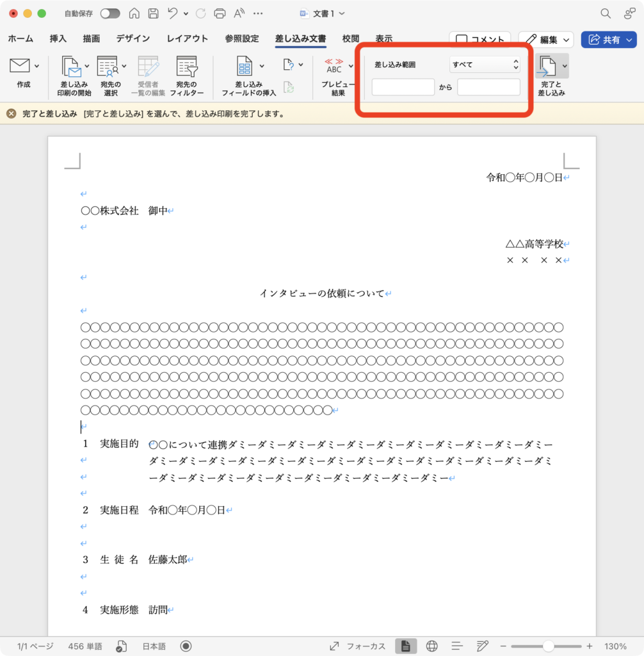This screenshot has width=644, height=656.
Task: Click 差し込みフィールドの挿入 icon
Action: tap(245, 67)
